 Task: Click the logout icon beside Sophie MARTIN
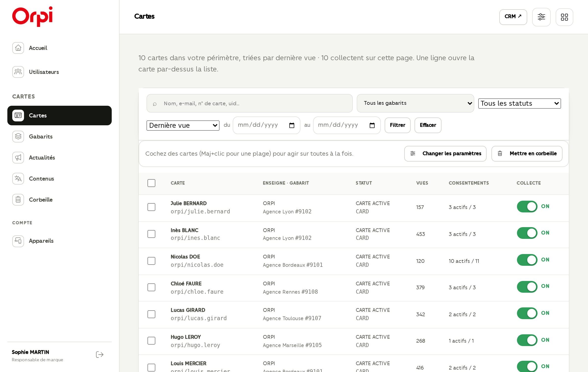(99, 355)
